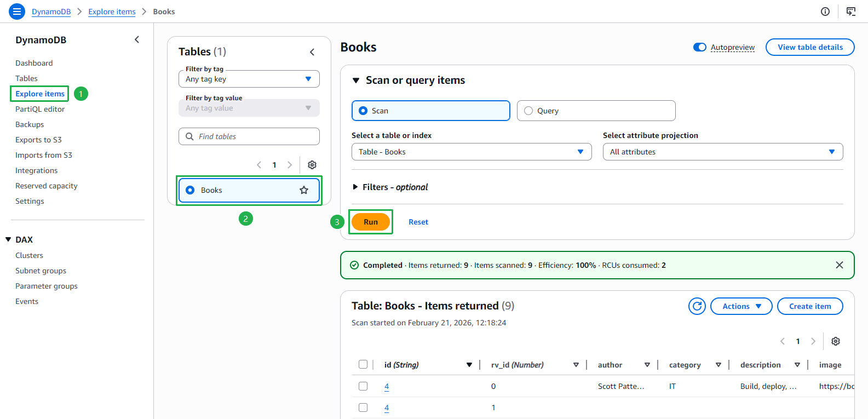The width and height of the screenshot is (868, 419).
Task: Tick the select-all checkbox in table header
Action: [363, 364]
